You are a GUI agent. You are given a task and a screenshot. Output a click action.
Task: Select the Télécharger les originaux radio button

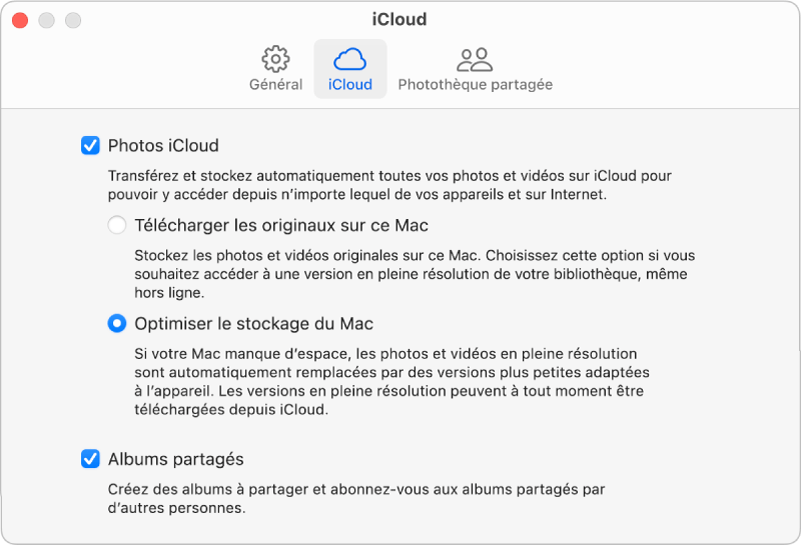click(x=117, y=226)
